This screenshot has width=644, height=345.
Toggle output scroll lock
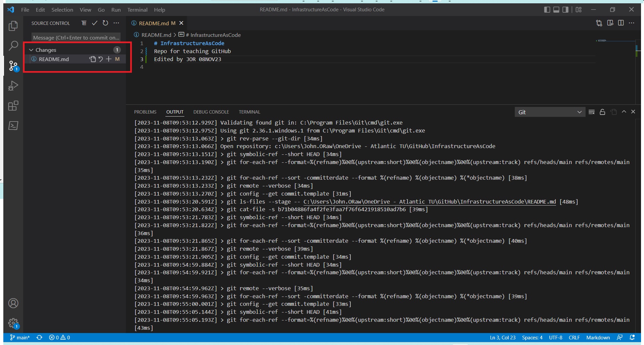(602, 112)
